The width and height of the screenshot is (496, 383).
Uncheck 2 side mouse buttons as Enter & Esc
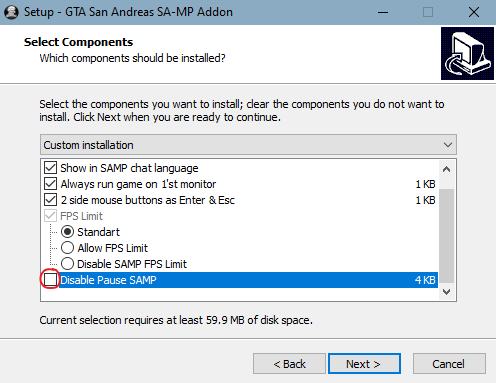pos(50,200)
